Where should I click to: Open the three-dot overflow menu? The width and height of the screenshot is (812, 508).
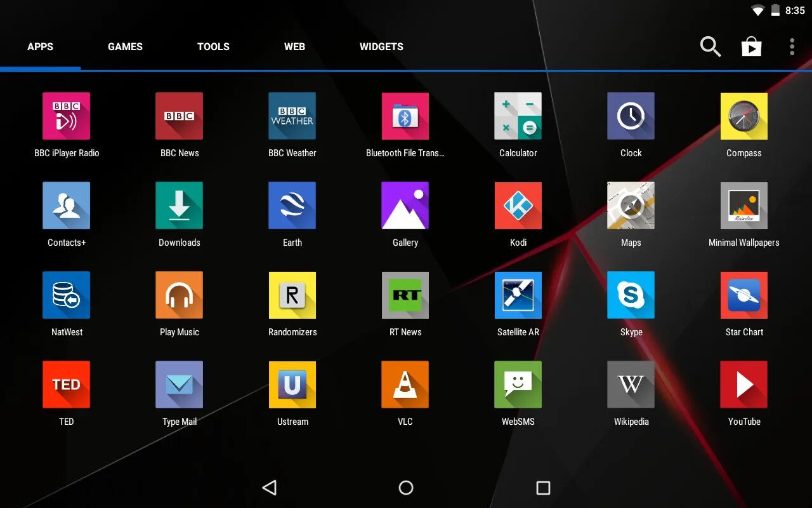tap(792, 46)
